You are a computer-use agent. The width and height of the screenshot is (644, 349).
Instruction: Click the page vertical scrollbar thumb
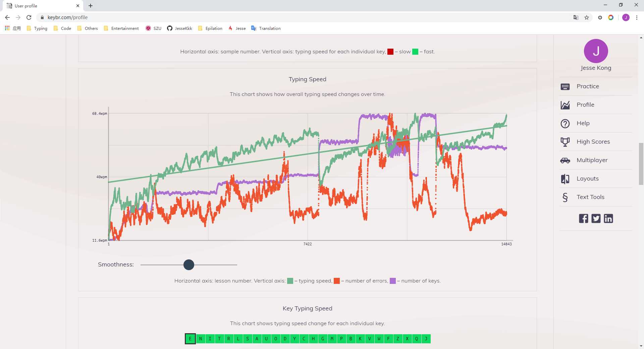tap(641, 164)
